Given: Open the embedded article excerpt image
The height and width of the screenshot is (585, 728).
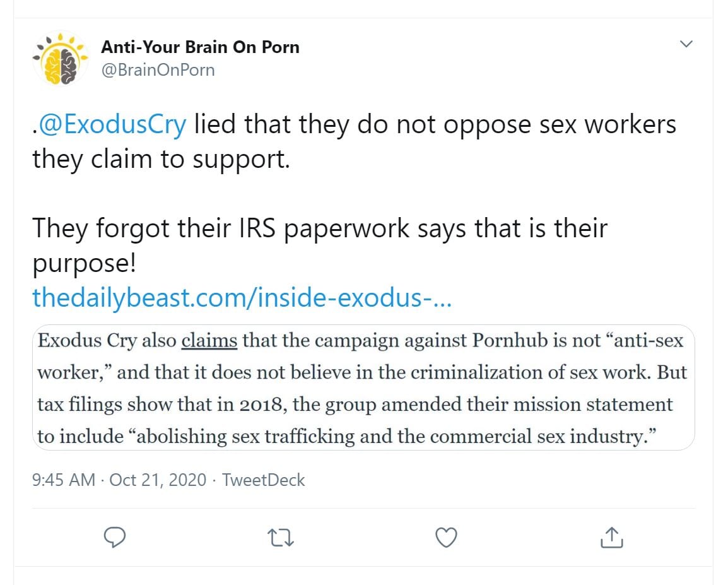Looking at the screenshot, I should point(363,387).
